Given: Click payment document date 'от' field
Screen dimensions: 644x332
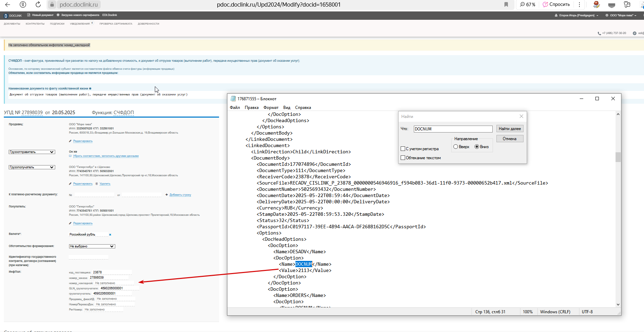Looking at the screenshot, I should 141,195.
